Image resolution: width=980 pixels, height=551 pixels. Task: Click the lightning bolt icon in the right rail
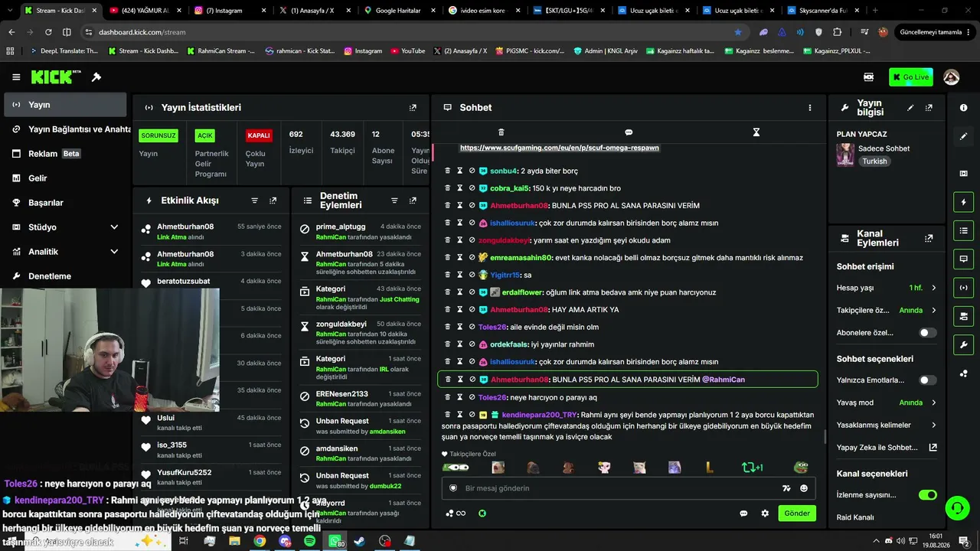(x=963, y=202)
